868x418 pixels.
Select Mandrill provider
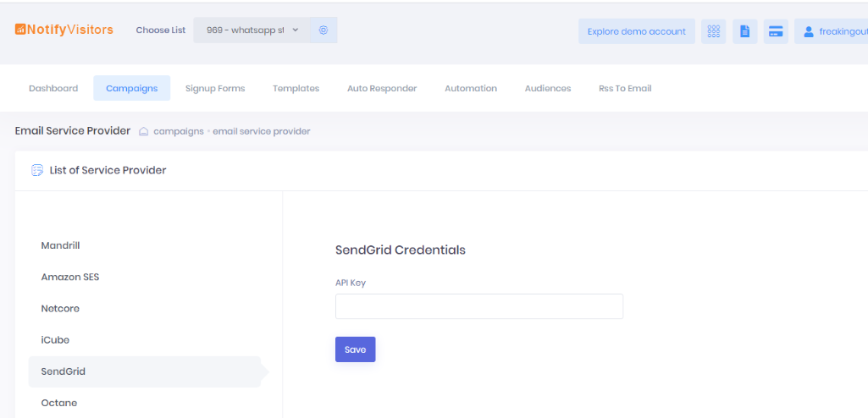click(x=60, y=245)
